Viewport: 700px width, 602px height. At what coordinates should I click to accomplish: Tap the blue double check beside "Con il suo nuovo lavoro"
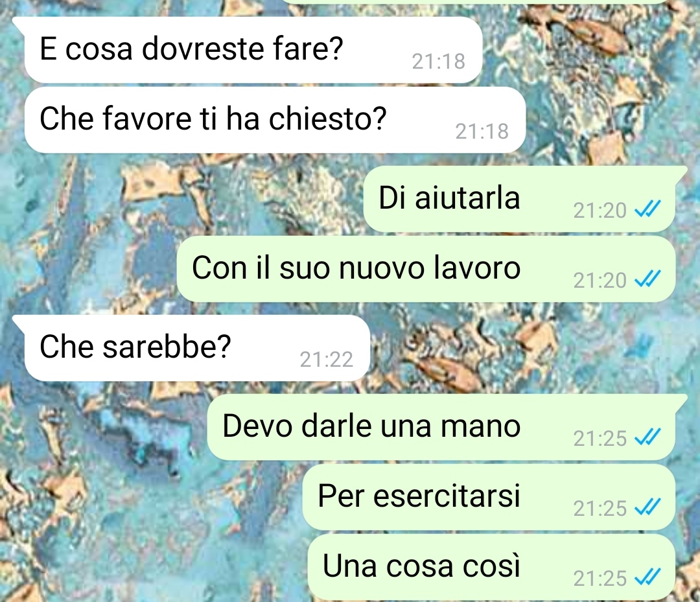(647, 279)
